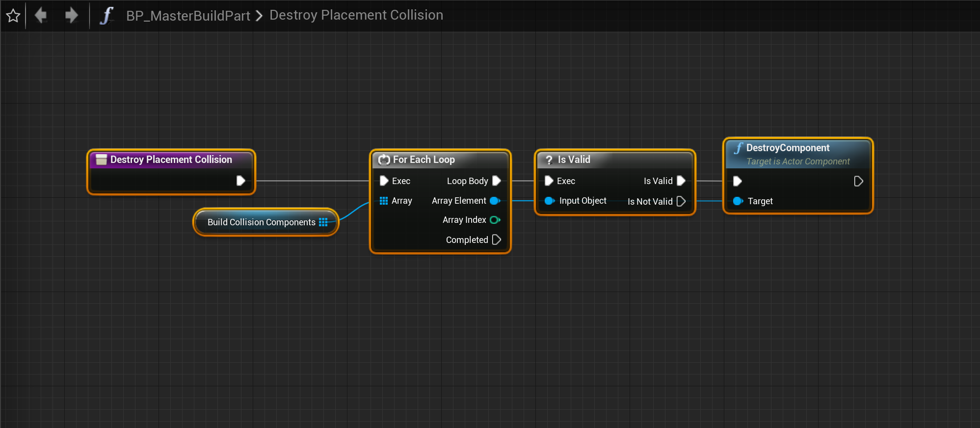980x428 pixels.
Task: Select the Build Collision Components variable node
Action: (261, 222)
